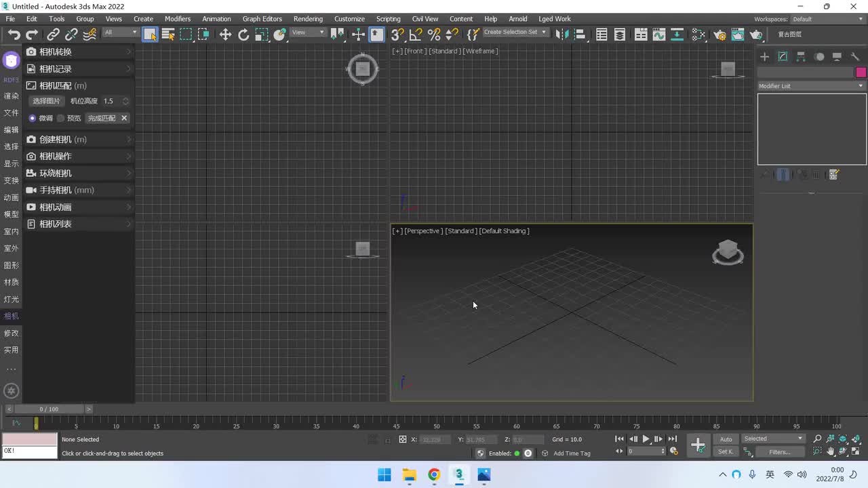This screenshot has height=488, width=868.
Task: Click the 完成匹配 button
Action: [x=102, y=118]
